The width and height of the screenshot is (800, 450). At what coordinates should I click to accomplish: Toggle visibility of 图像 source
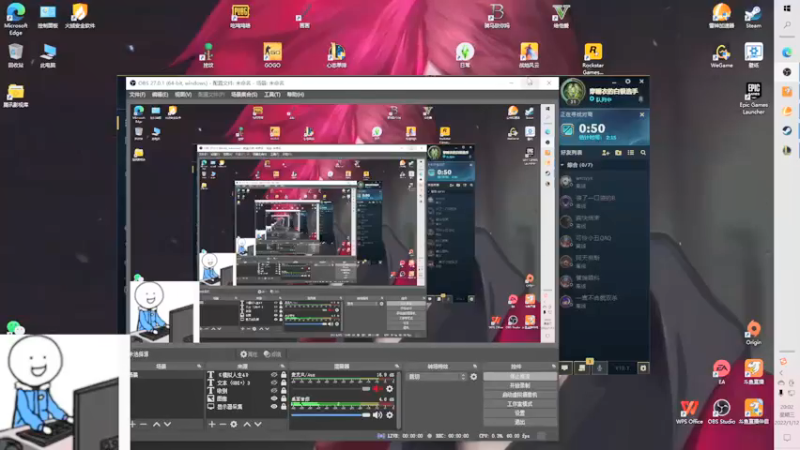[274, 398]
